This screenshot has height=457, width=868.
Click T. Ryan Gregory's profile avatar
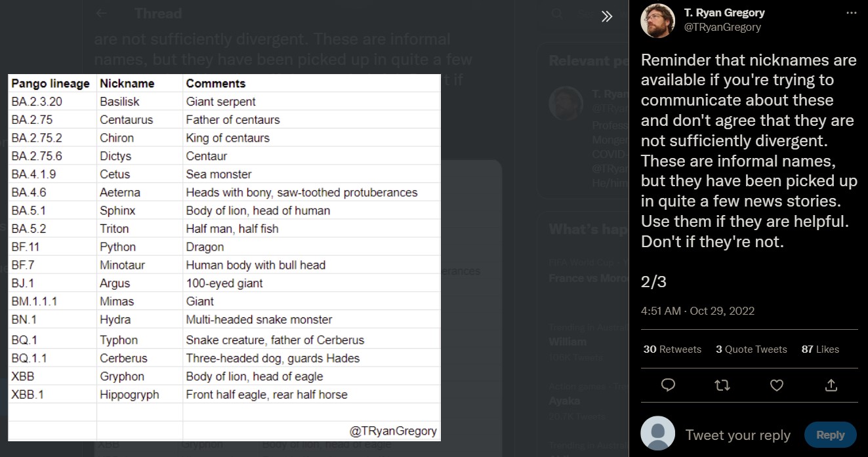(657, 20)
